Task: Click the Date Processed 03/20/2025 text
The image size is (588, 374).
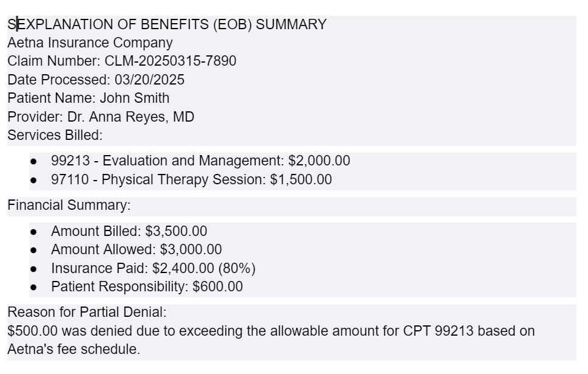Action: pyautogui.click(x=96, y=80)
